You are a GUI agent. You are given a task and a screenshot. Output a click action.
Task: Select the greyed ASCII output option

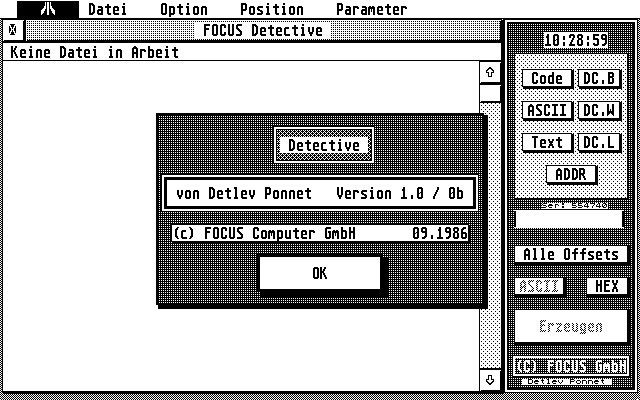(x=539, y=286)
